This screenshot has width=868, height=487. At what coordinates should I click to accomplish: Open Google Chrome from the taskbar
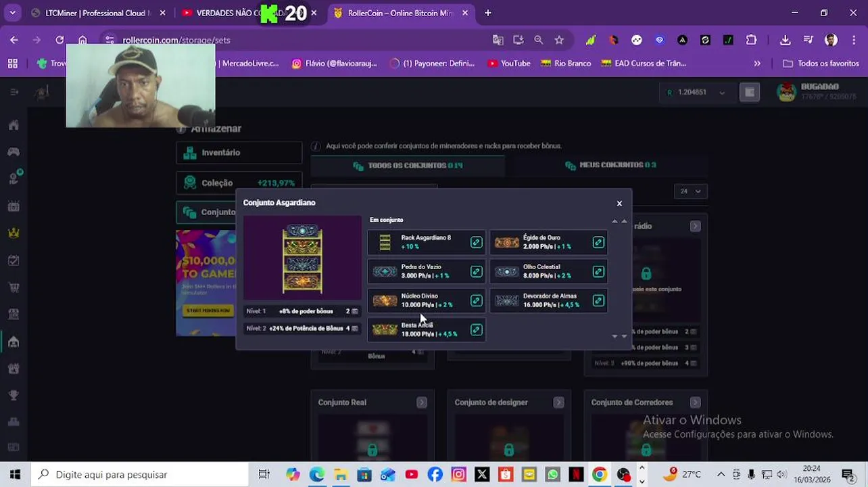[600, 474]
